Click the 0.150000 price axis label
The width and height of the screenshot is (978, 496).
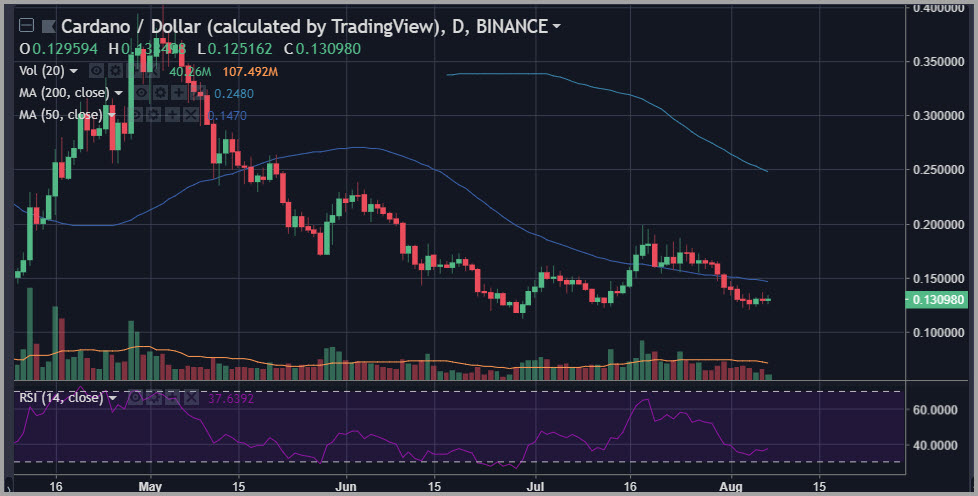(x=939, y=278)
